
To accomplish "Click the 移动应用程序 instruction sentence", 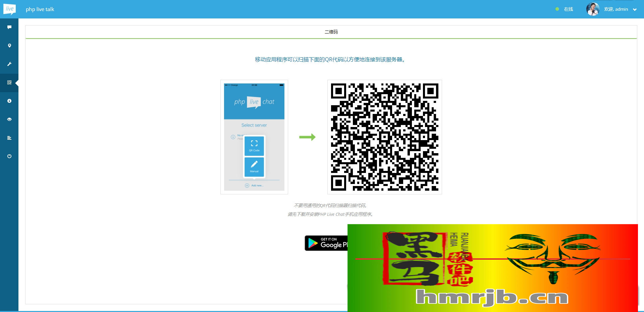I will [x=331, y=60].
